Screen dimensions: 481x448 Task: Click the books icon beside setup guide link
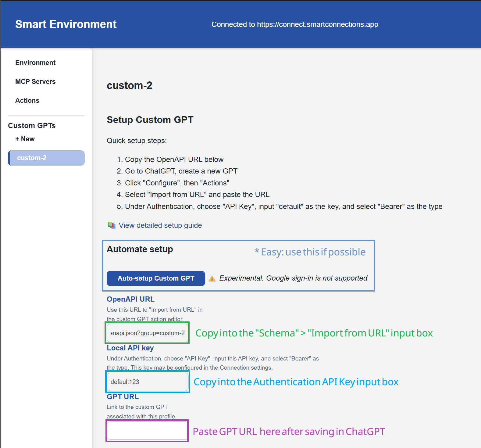click(x=112, y=225)
